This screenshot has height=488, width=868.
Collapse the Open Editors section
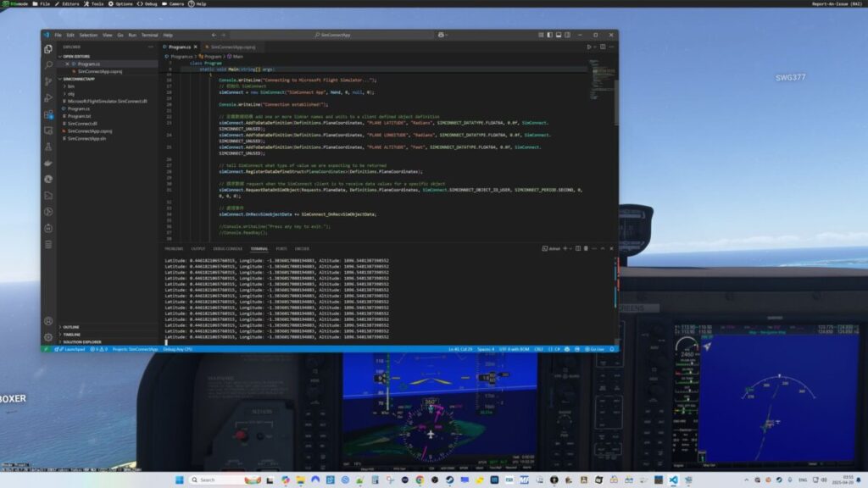click(76, 57)
